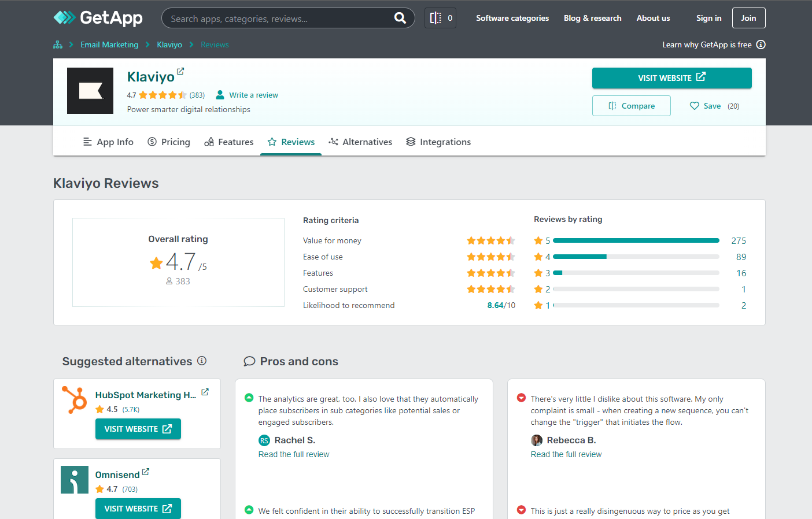
Task: Click green pro indicator on Rachel's review
Action: (249, 398)
